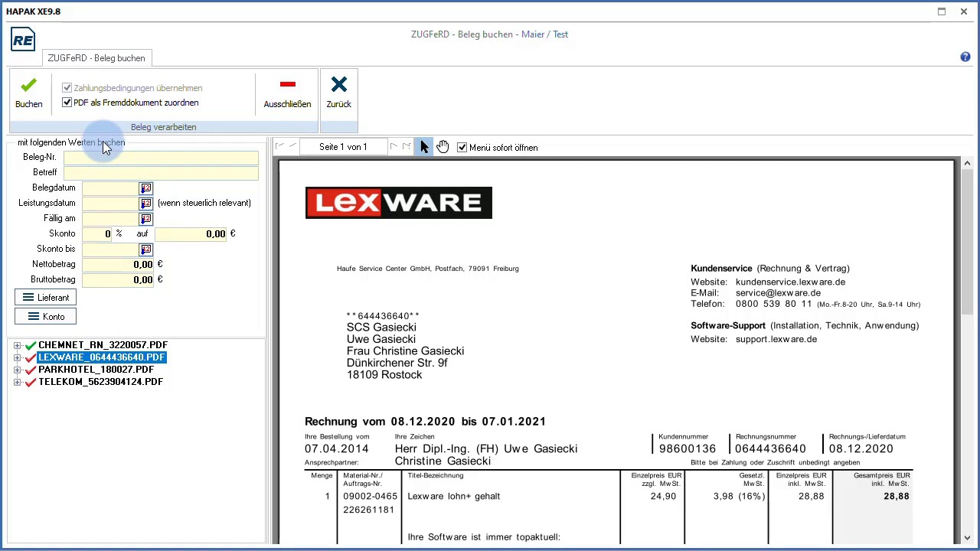The image size is (980, 551).
Task: Open the Fällig am calendar picker
Action: [145, 219]
